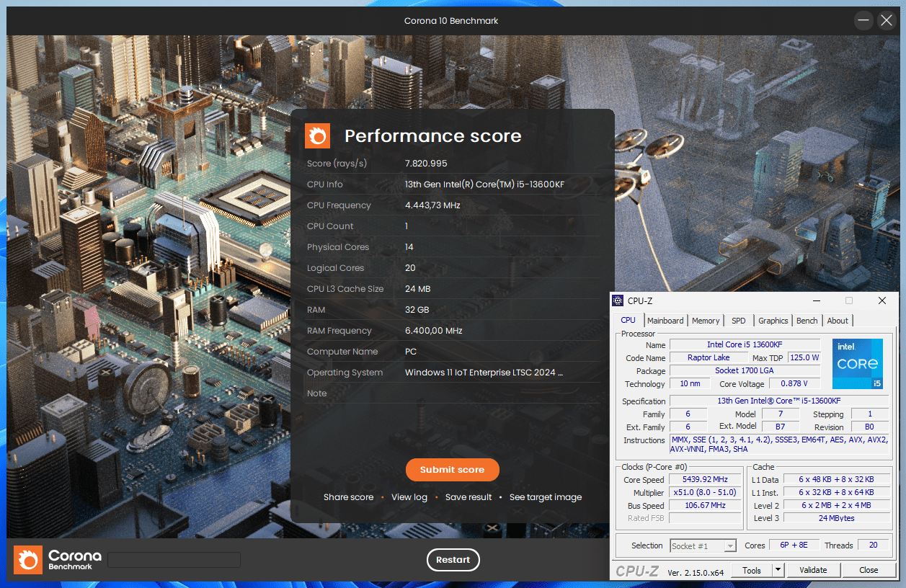
Task: Click the empty Note field
Action: click(502, 393)
